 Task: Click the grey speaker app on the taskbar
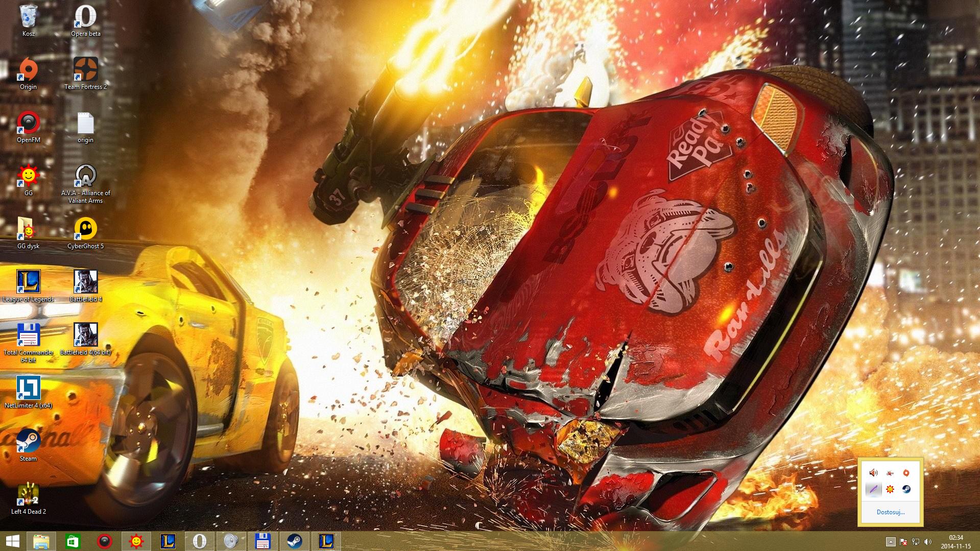coord(231,541)
